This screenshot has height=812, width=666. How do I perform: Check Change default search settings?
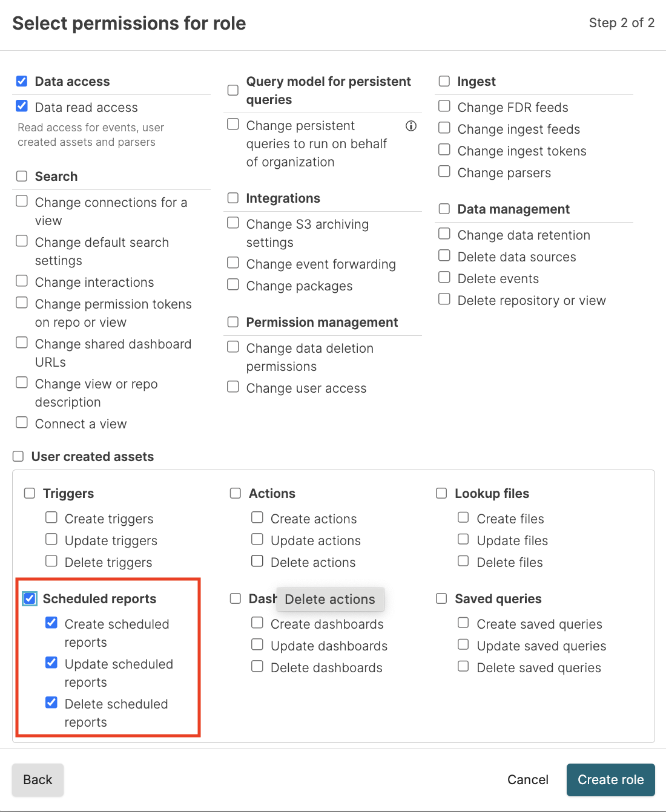pyautogui.click(x=22, y=241)
